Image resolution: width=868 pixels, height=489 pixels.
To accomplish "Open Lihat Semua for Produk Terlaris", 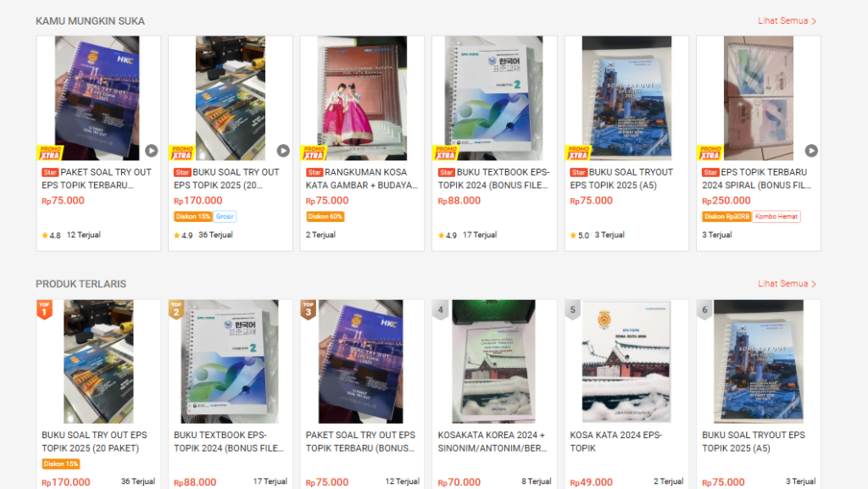I will pos(787,284).
